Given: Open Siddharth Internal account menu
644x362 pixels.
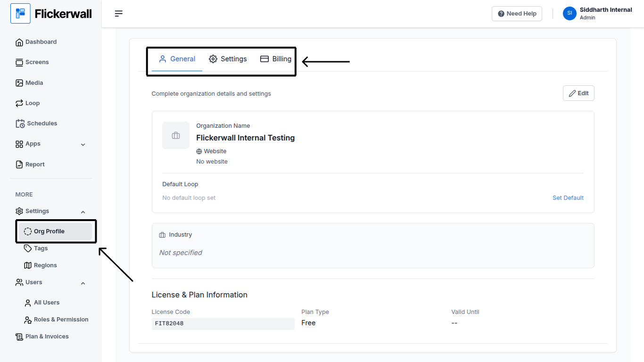Looking at the screenshot, I should 597,13.
